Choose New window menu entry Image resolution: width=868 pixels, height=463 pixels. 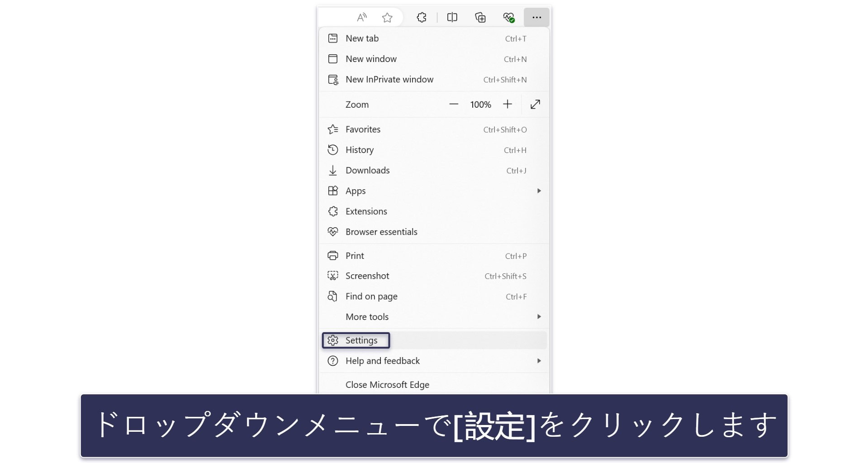[434, 59]
